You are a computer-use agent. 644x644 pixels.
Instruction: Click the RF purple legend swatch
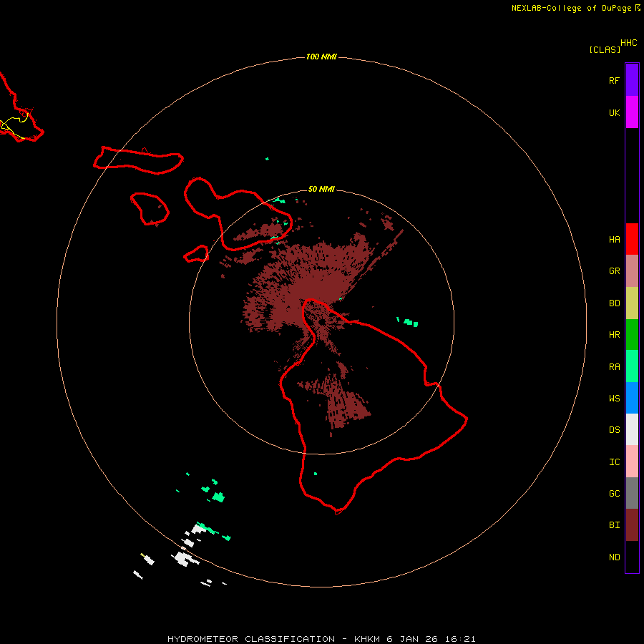pyautogui.click(x=632, y=80)
